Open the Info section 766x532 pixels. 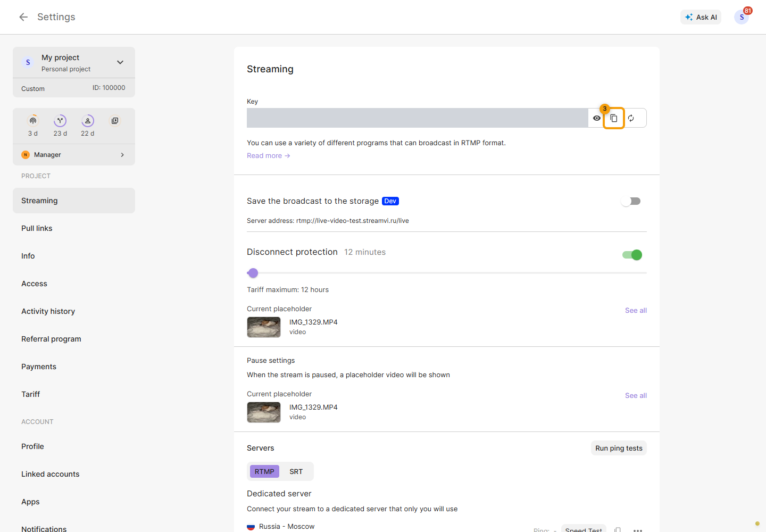pos(74,256)
